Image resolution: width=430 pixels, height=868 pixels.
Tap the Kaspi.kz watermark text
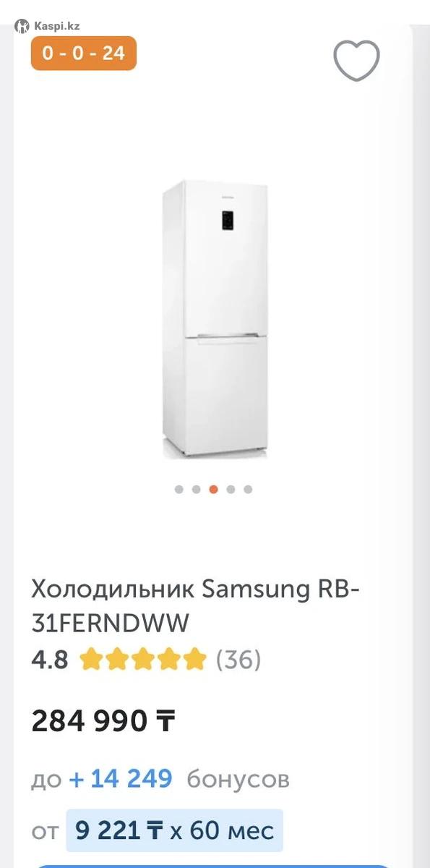click(56, 26)
